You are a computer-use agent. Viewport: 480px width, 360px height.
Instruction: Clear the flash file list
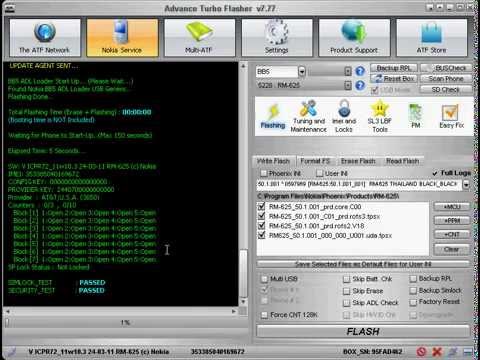(452, 249)
